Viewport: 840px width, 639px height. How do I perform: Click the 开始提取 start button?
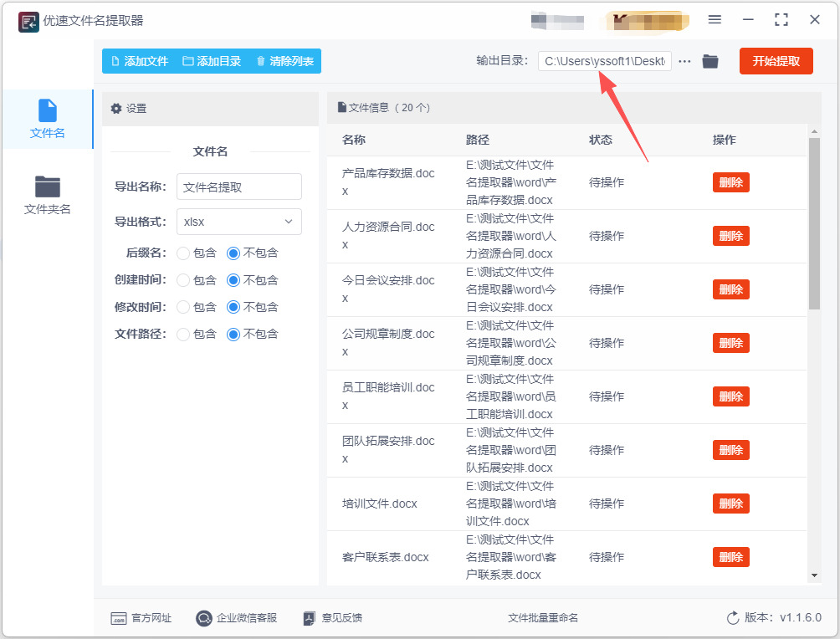click(x=776, y=61)
